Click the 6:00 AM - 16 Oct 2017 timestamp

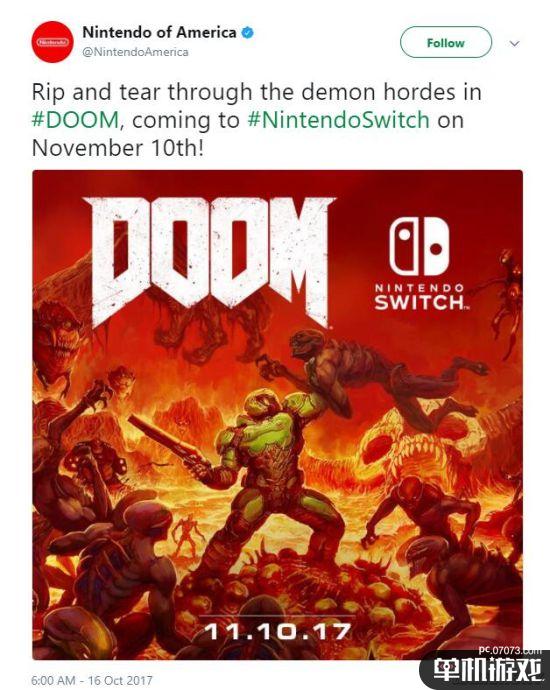pyautogui.click(x=92, y=680)
